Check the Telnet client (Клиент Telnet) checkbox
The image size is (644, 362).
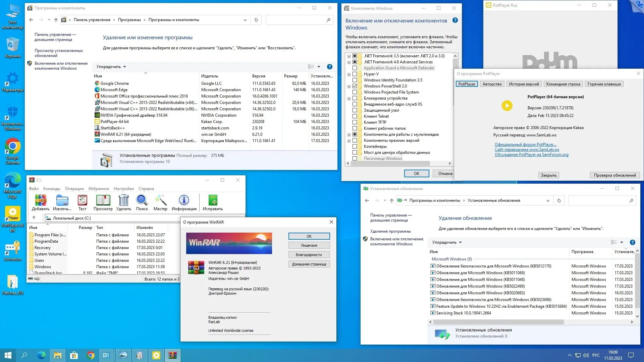point(355,116)
